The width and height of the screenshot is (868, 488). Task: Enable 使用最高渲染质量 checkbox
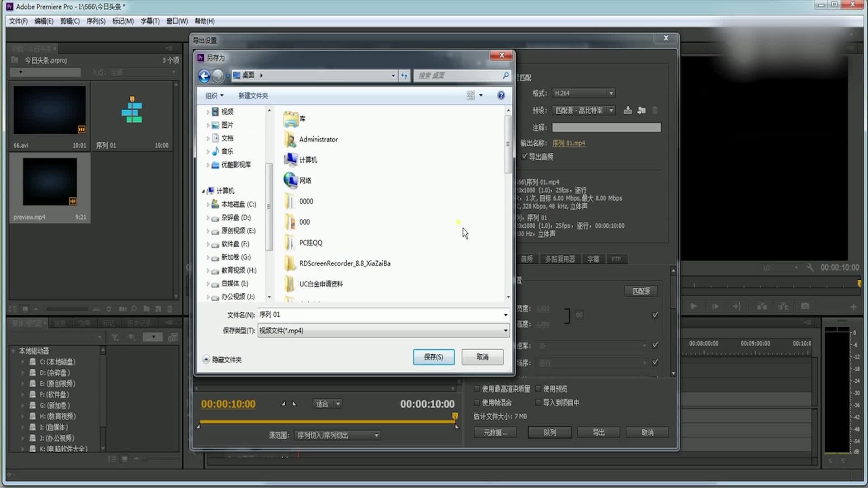tap(476, 389)
